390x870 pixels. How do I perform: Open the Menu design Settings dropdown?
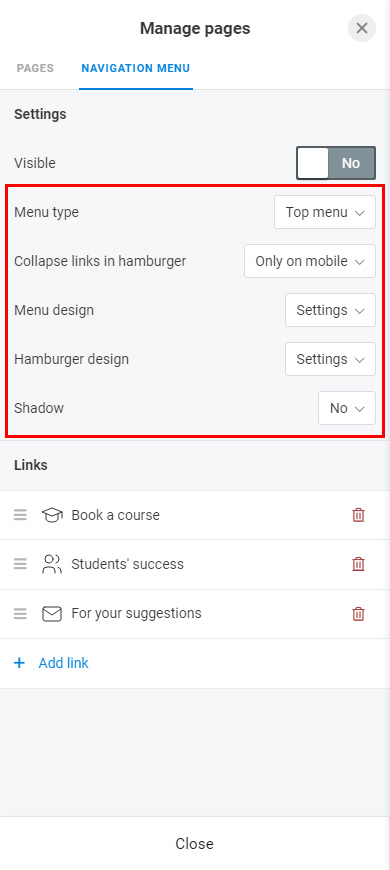tap(330, 310)
